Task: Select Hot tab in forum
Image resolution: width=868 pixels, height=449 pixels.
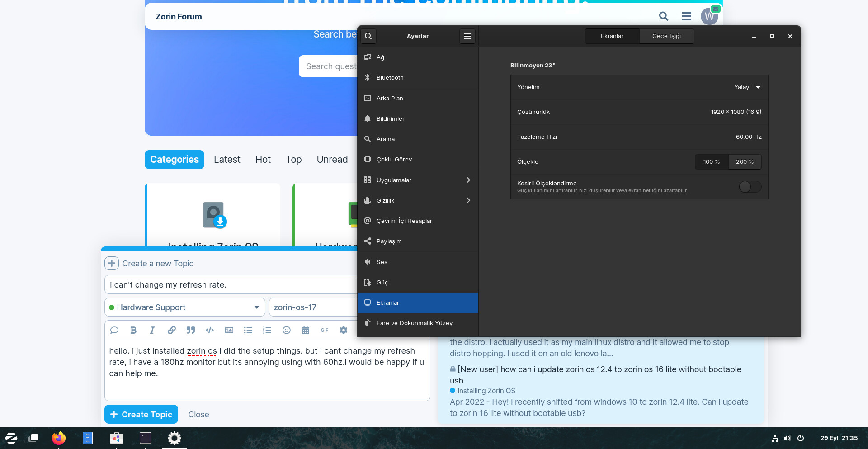Action: pyautogui.click(x=263, y=160)
